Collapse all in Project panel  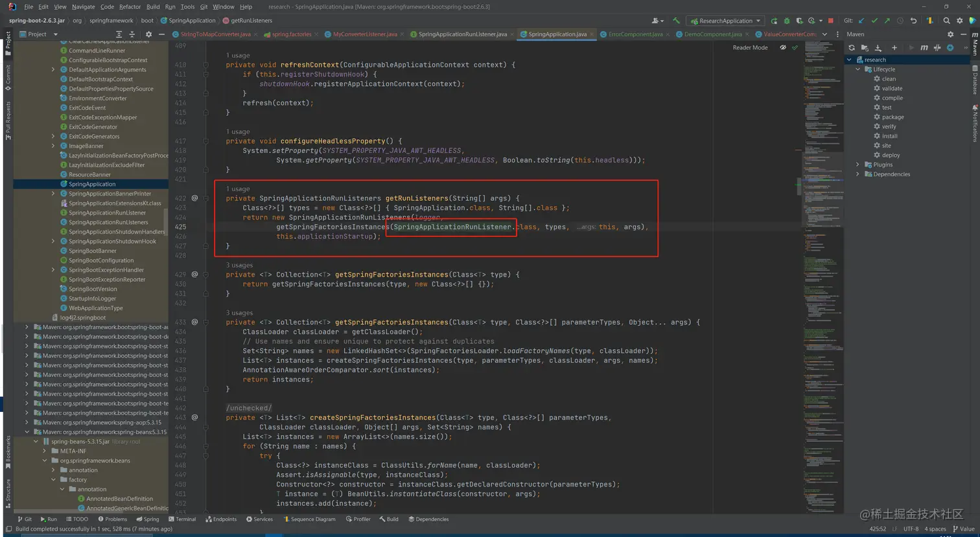pos(132,34)
